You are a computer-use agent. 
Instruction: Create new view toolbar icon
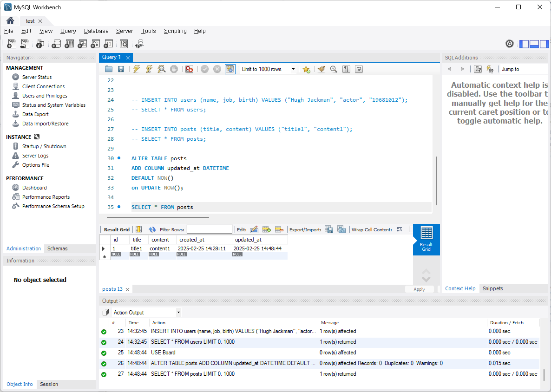[82, 44]
